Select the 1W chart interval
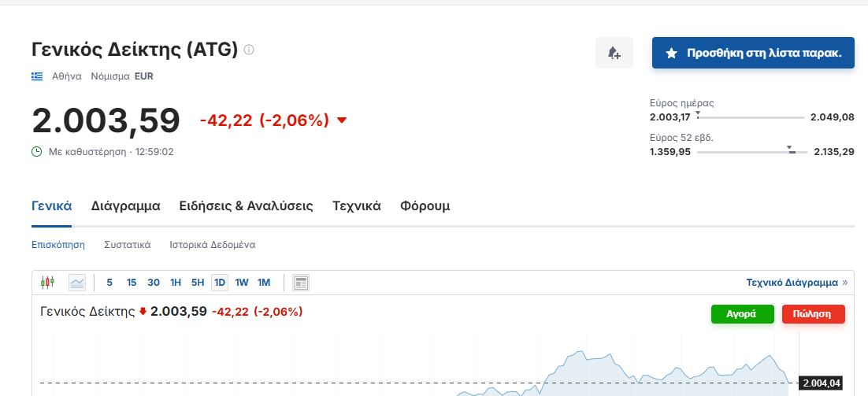The height and width of the screenshot is (396, 868). click(x=242, y=283)
